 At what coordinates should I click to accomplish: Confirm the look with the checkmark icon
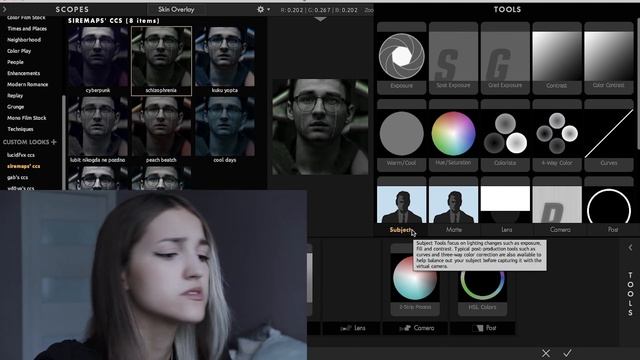567,353
